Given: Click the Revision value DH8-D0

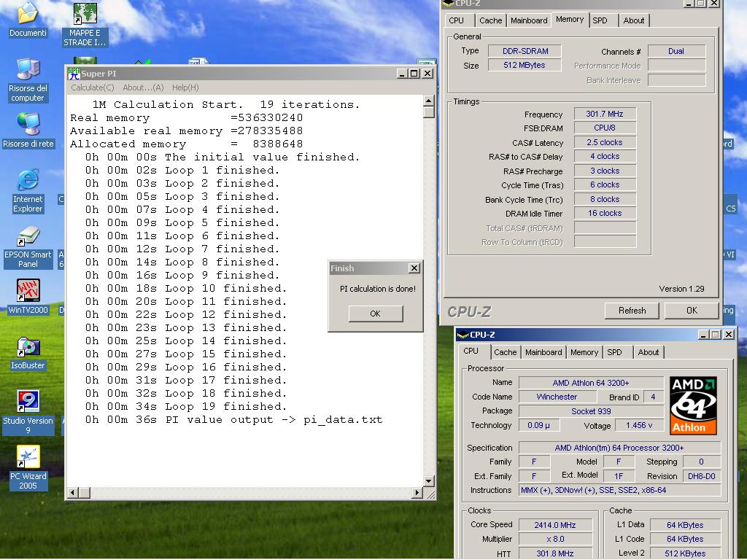Looking at the screenshot, I should point(702,476).
